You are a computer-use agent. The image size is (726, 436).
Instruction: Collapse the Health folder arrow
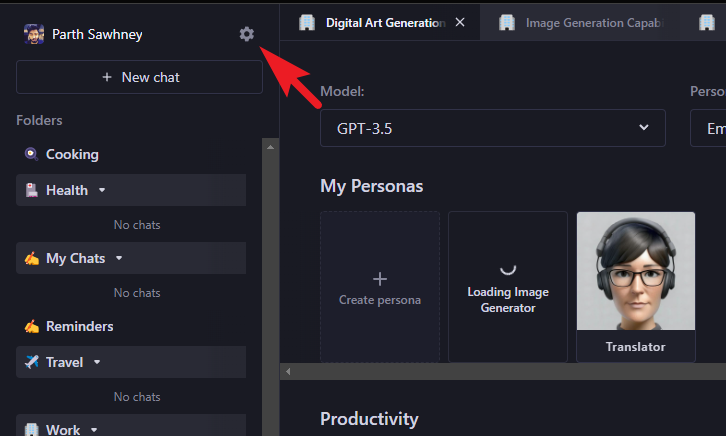click(101, 190)
